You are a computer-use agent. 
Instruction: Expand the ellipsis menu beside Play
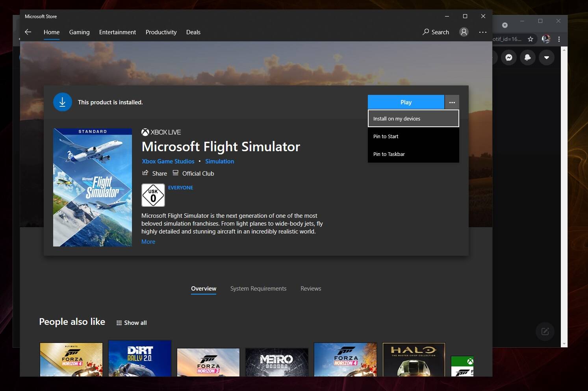pyautogui.click(x=452, y=102)
